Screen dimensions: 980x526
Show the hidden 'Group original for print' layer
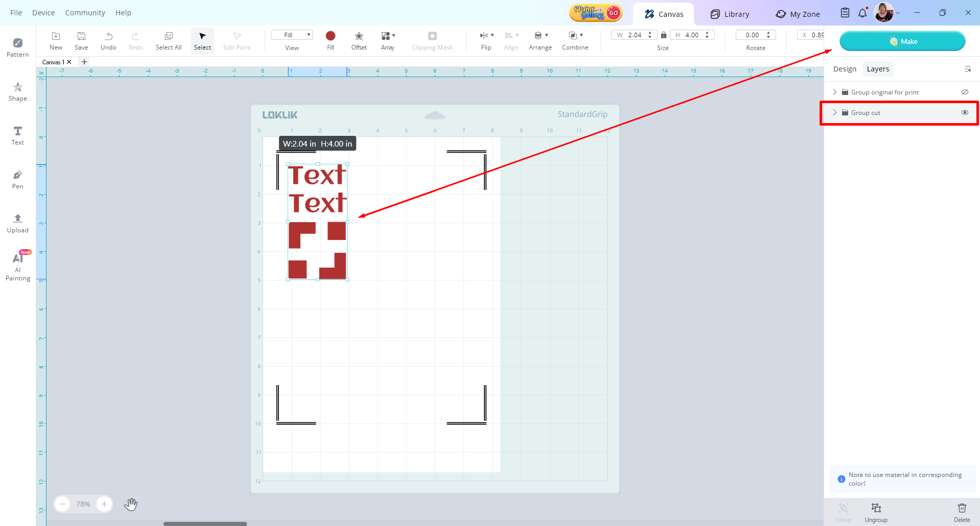coord(965,92)
